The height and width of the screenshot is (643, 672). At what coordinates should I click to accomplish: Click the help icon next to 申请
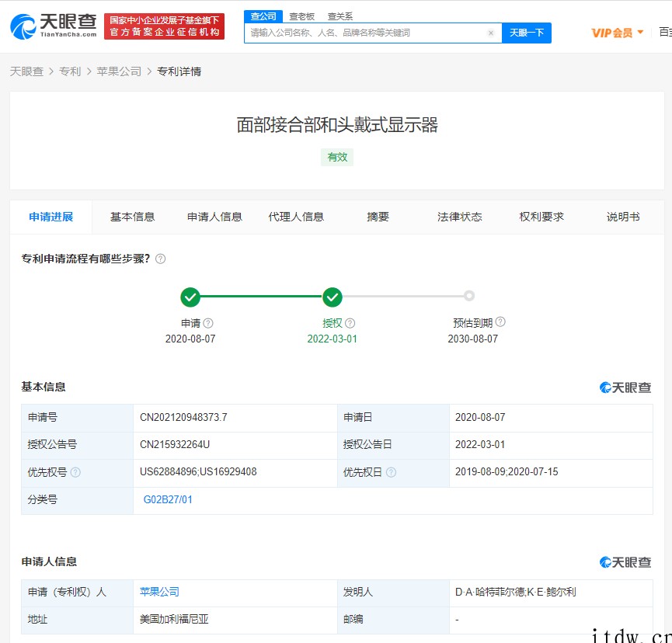tap(208, 323)
